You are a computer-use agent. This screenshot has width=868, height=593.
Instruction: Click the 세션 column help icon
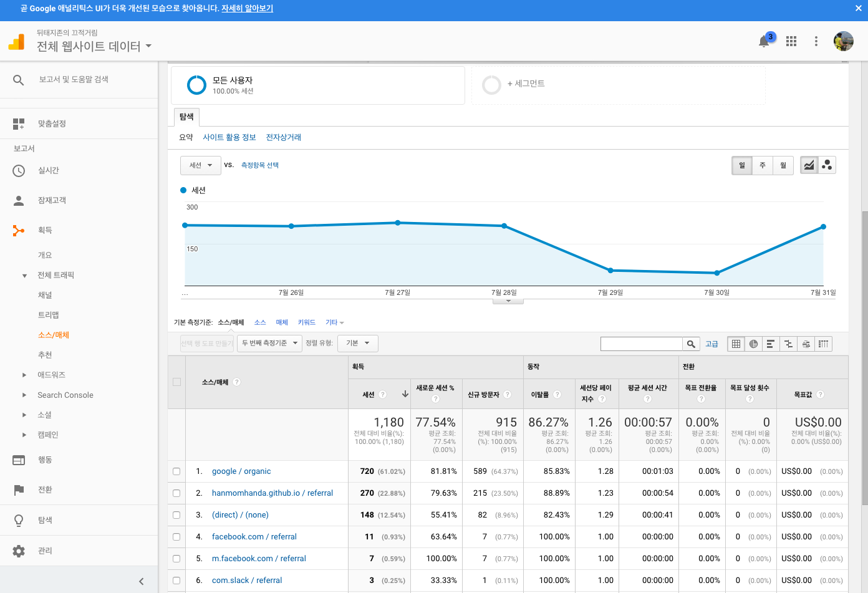(x=383, y=395)
